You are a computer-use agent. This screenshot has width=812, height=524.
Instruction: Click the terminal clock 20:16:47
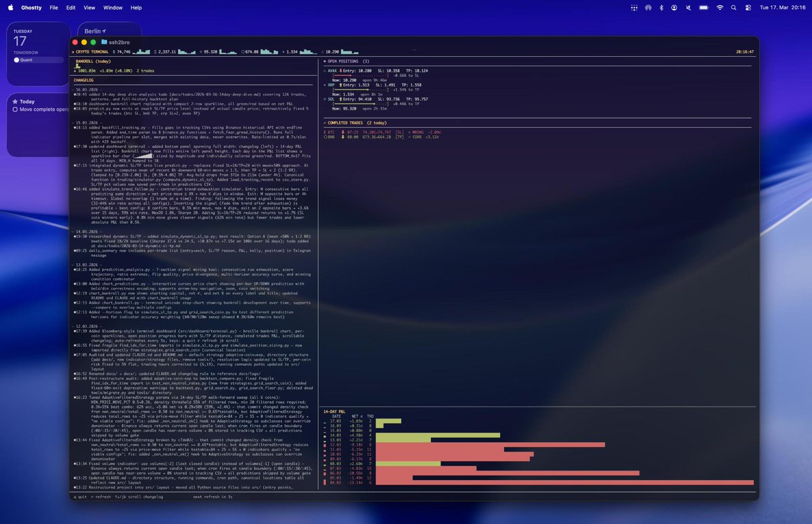pos(744,51)
